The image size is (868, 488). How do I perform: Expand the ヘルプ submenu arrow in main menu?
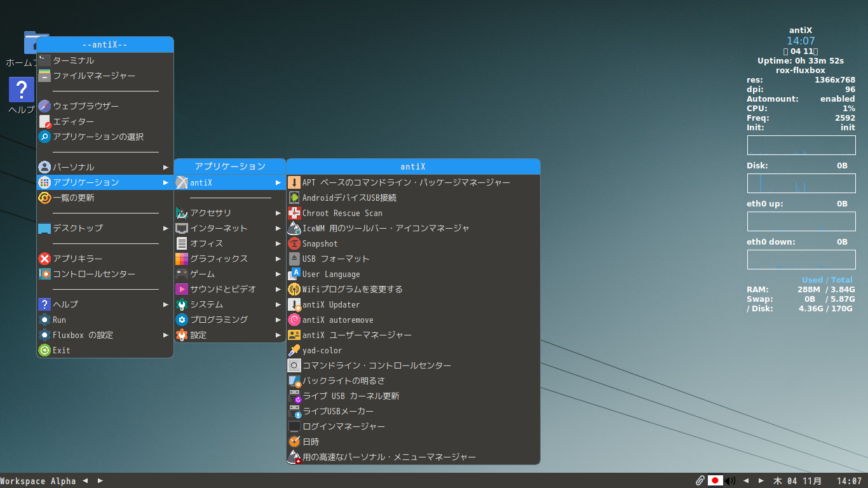pyautogui.click(x=166, y=304)
